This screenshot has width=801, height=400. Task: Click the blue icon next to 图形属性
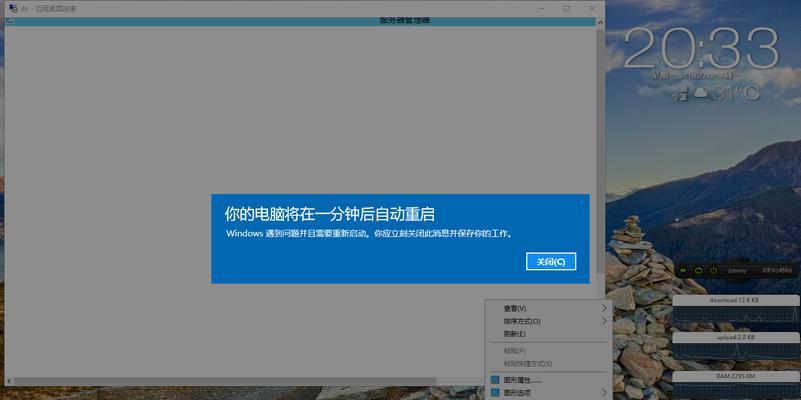[x=494, y=380]
